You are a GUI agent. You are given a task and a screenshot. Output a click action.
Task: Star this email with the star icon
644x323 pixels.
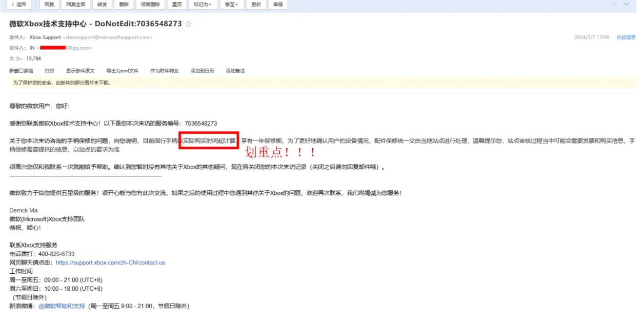[x=189, y=24]
